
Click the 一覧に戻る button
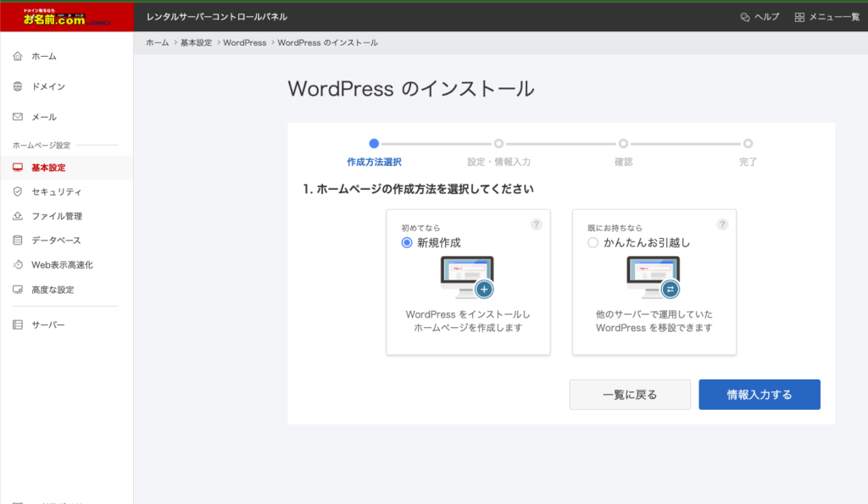630,395
